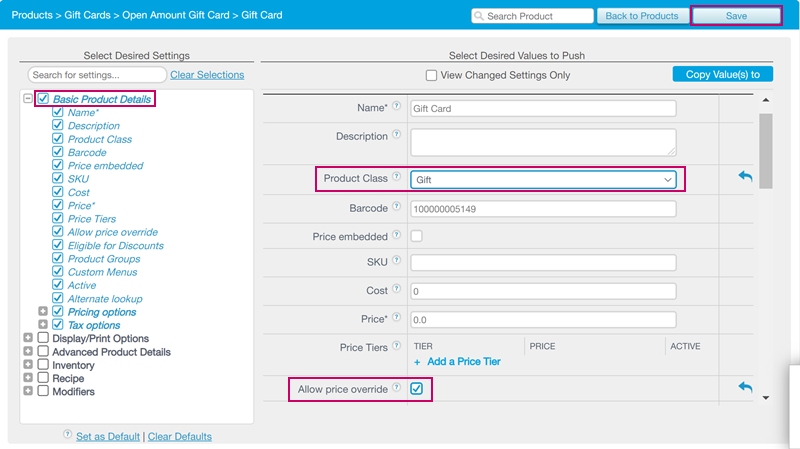Click the undo arrow for Product Class
800x449 pixels.
745,176
